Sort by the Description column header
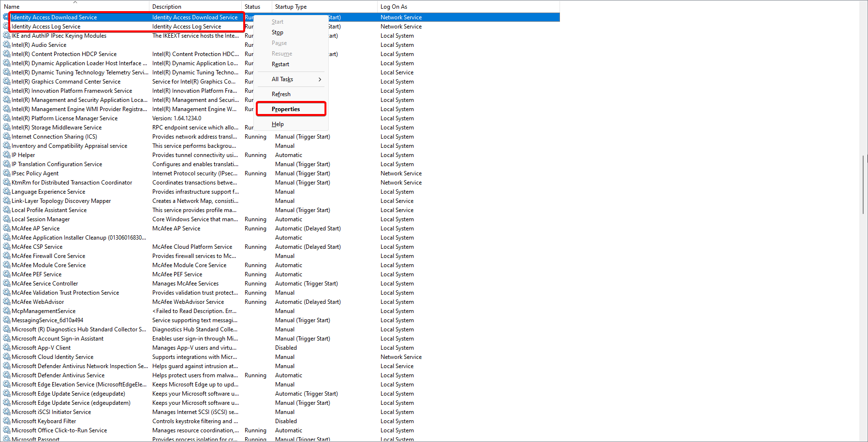The image size is (868, 442). point(195,7)
